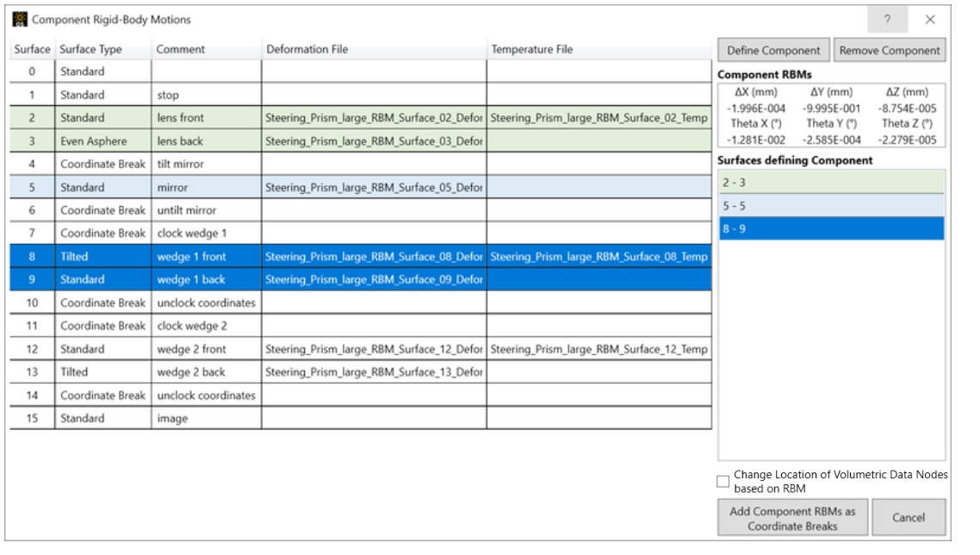Click Surface 02 temperature file cell
This screenshot has width=980, height=555.
(x=599, y=118)
